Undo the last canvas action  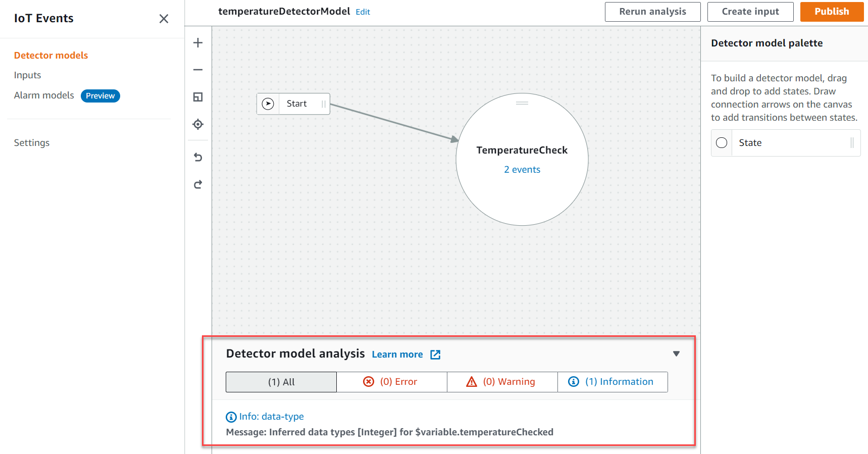click(198, 158)
